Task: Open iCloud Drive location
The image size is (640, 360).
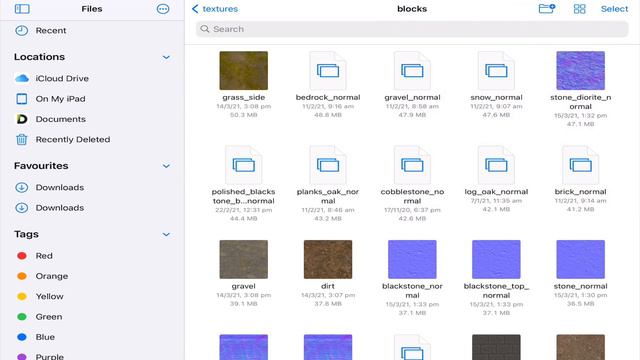Action: (62, 78)
